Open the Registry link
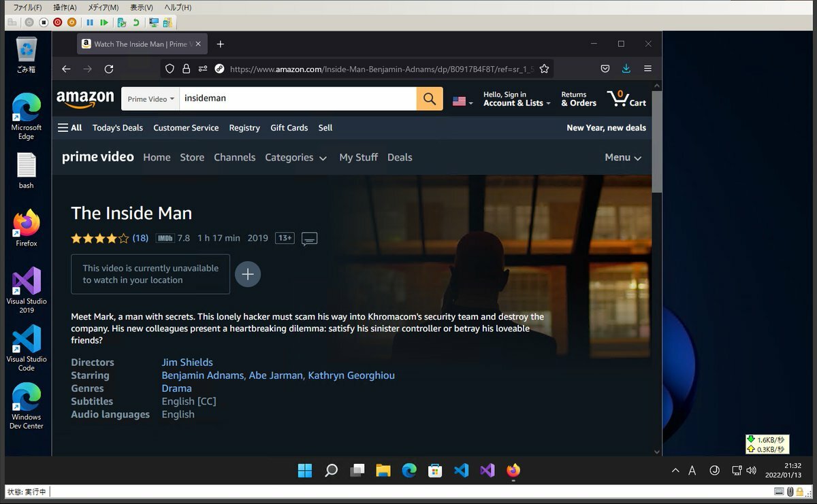The image size is (817, 504). [244, 128]
